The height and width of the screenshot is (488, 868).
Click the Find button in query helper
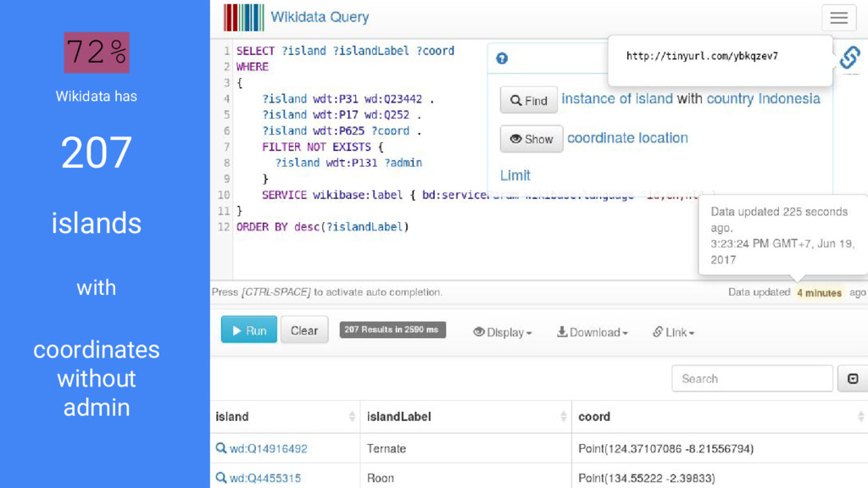pyautogui.click(x=529, y=100)
